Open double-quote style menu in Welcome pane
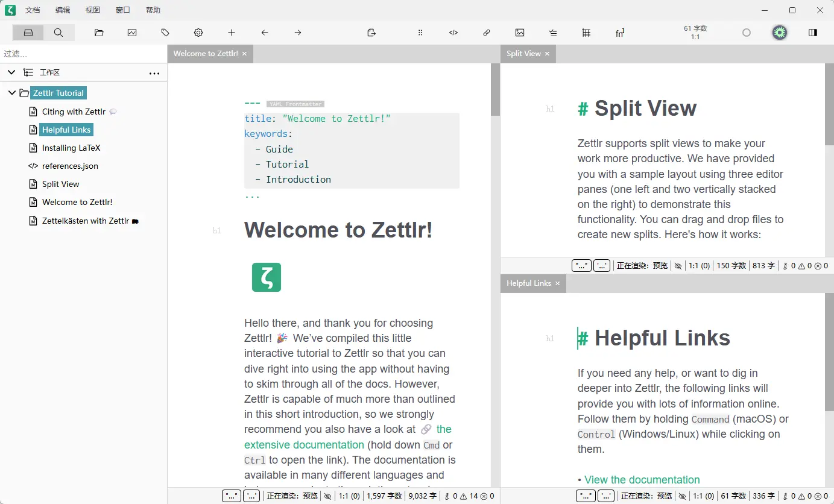This screenshot has width=834, height=504. tap(232, 496)
